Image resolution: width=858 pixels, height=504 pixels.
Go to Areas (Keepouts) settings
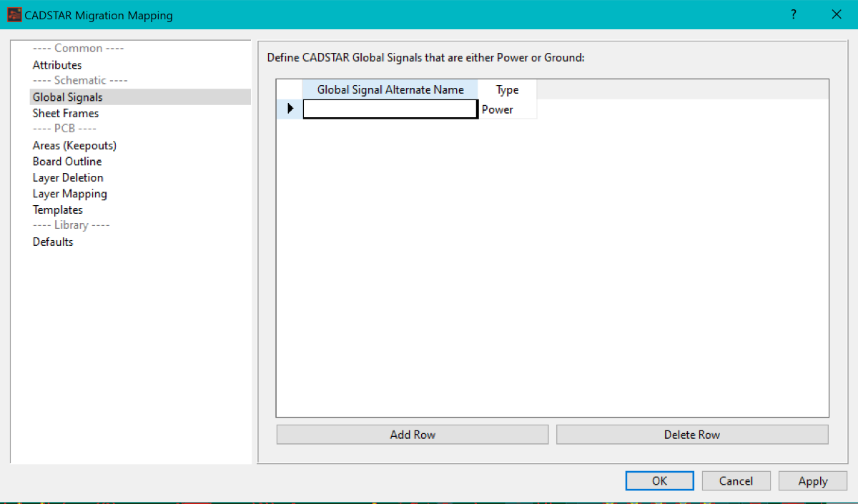[74, 145]
